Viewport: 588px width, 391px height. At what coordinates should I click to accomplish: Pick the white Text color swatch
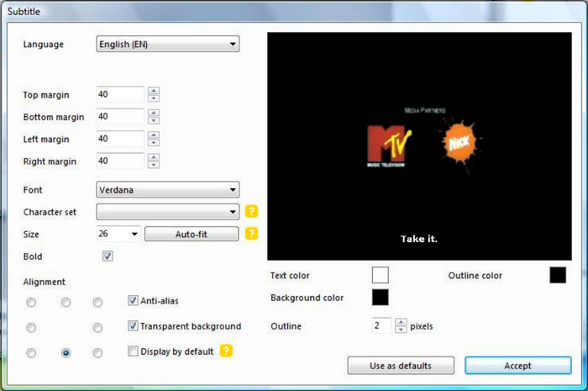[x=381, y=275]
